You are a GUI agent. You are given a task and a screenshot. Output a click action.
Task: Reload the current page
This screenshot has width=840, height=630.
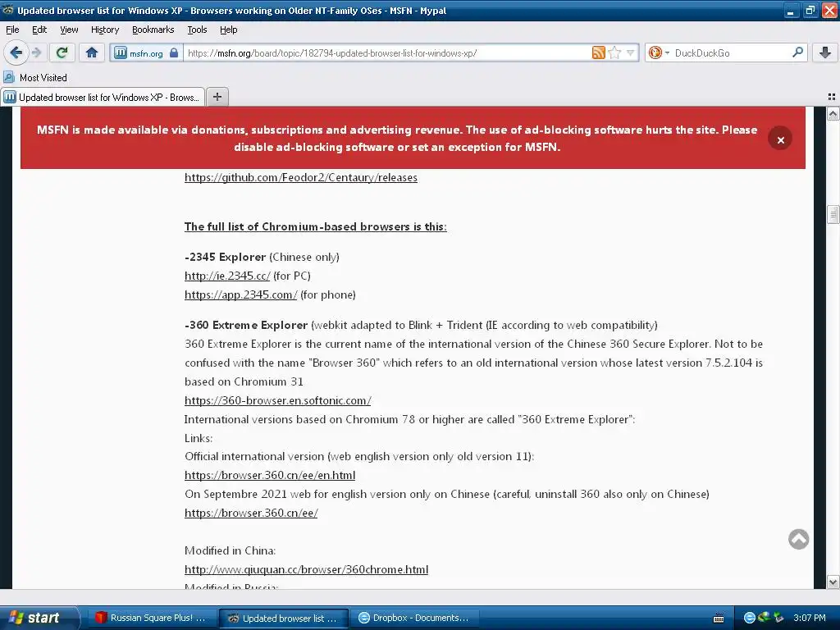[62, 52]
